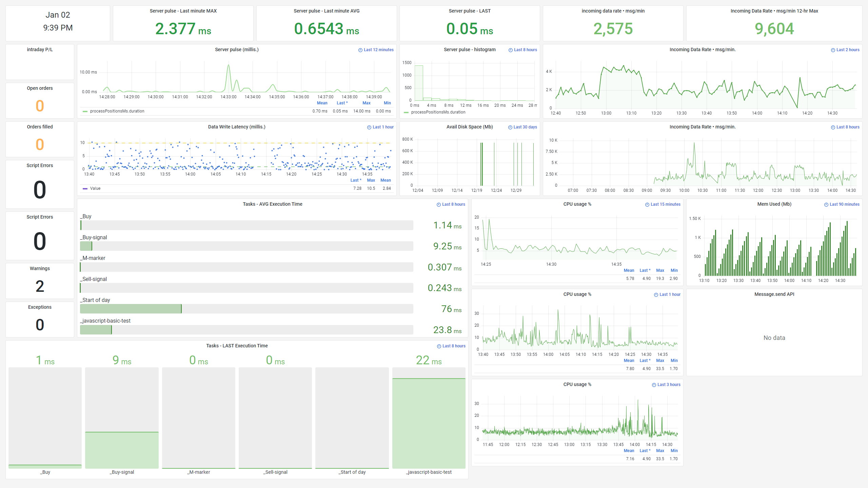Click the Intraday P/L panel header
This screenshot has width=868, height=488.
pos(39,49)
